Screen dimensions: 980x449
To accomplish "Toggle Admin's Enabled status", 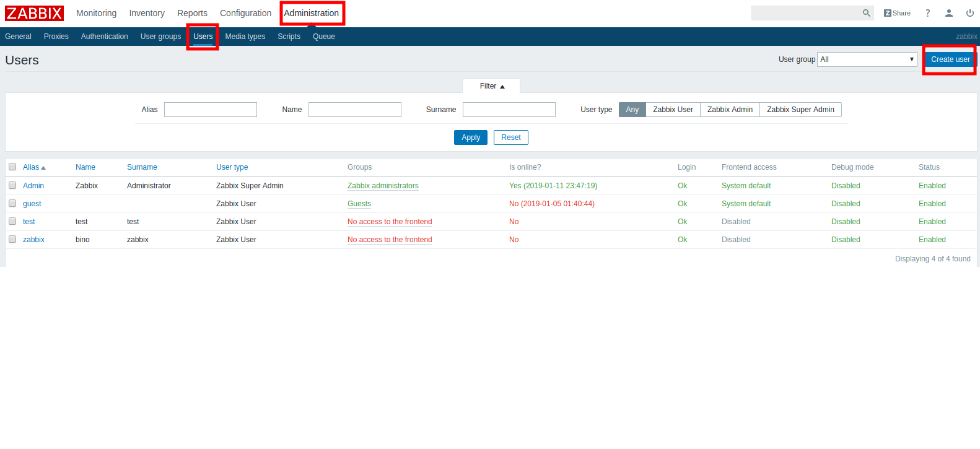I will (x=932, y=186).
